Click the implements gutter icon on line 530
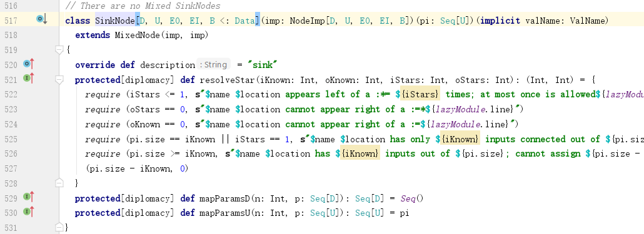Viewport: 644px width, 234px height. [29, 212]
